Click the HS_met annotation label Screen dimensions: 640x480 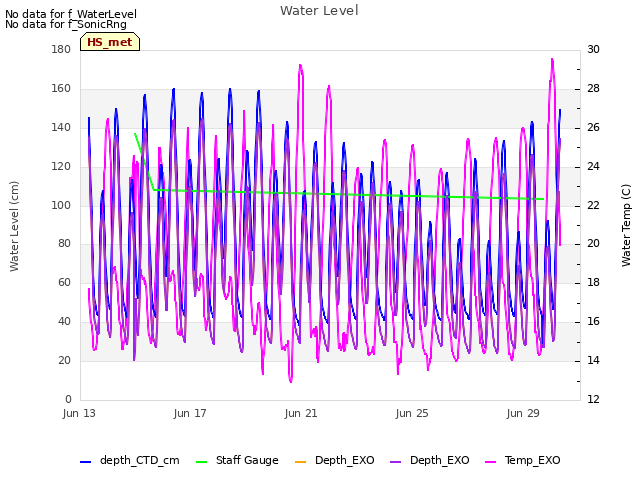(110, 42)
